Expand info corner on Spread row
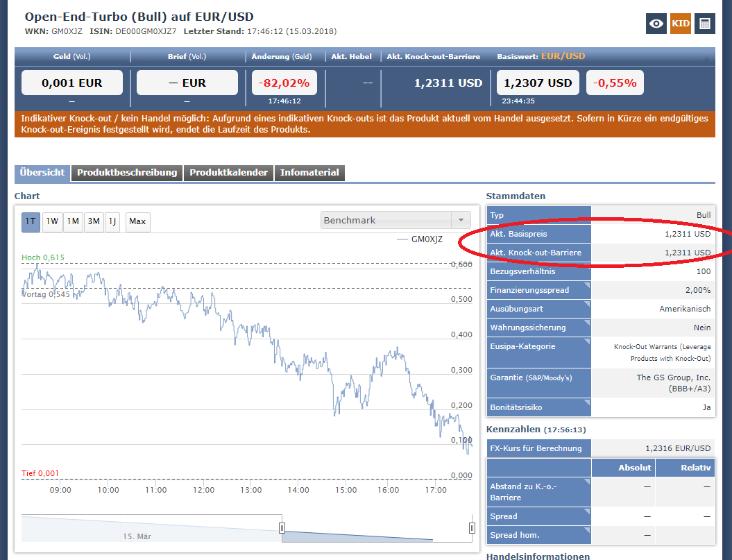 (587, 511)
